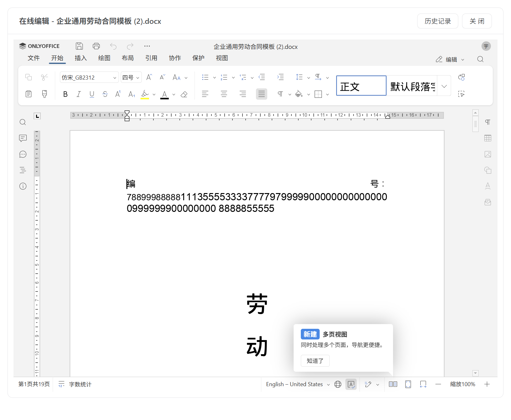Switch to the 插入 tab

coord(81,58)
